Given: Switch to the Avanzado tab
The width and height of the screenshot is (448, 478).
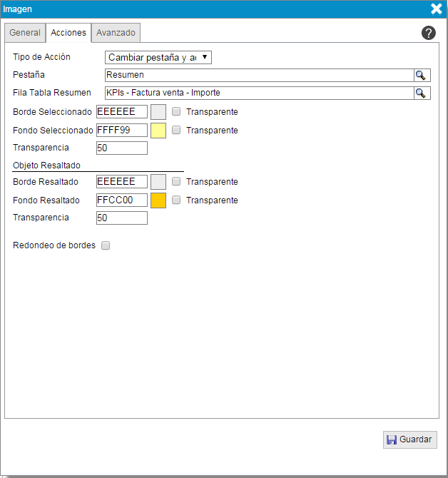Looking at the screenshot, I should (x=116, y=33).
